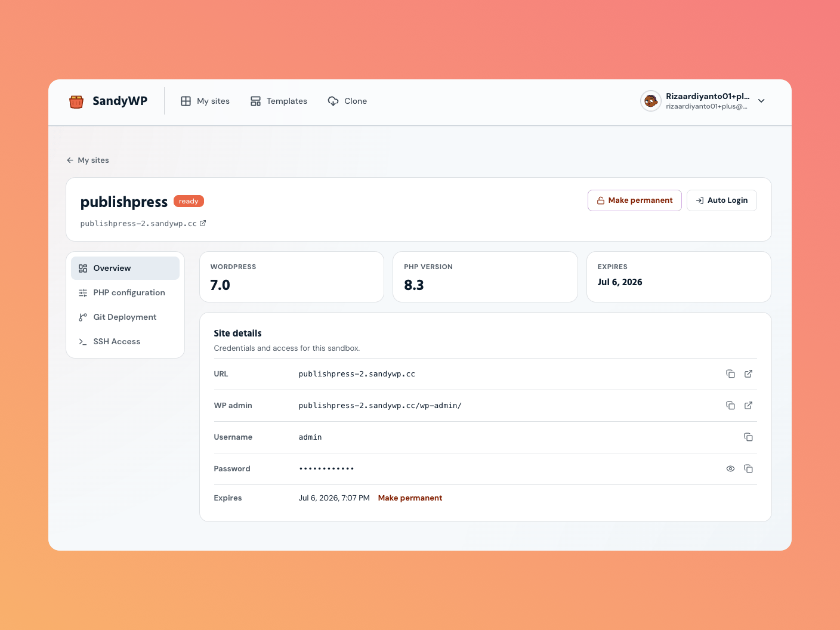Select the Overview sidebar tab
The height and width of the screenshot is (630, 840).
125,268
